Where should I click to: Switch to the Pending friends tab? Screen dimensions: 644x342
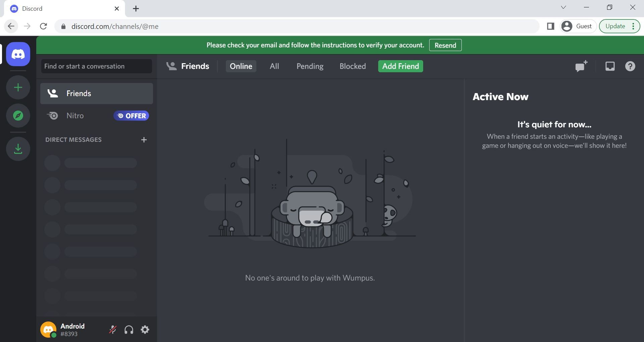[x=309, y=66]
